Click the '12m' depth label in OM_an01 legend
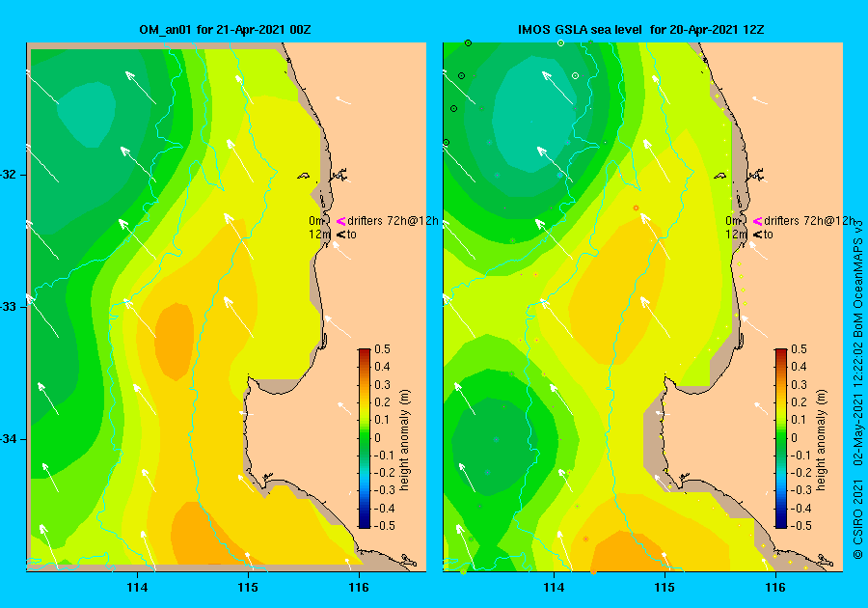 click(319, 235)
